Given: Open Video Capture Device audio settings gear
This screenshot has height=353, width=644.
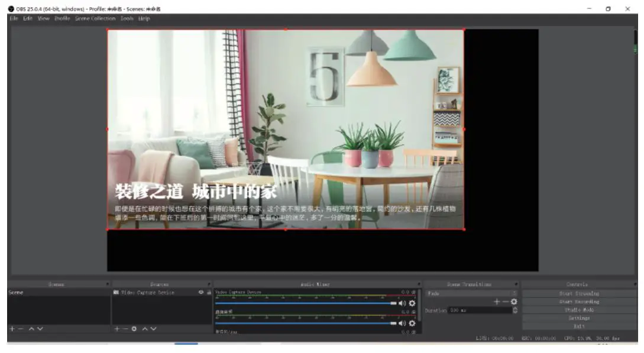Looking at the screenshot, I should pos(412,303).
